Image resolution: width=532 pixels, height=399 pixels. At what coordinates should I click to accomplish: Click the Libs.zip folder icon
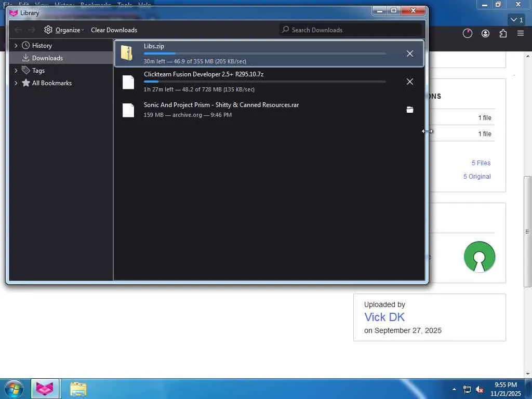tap(127, 54)
